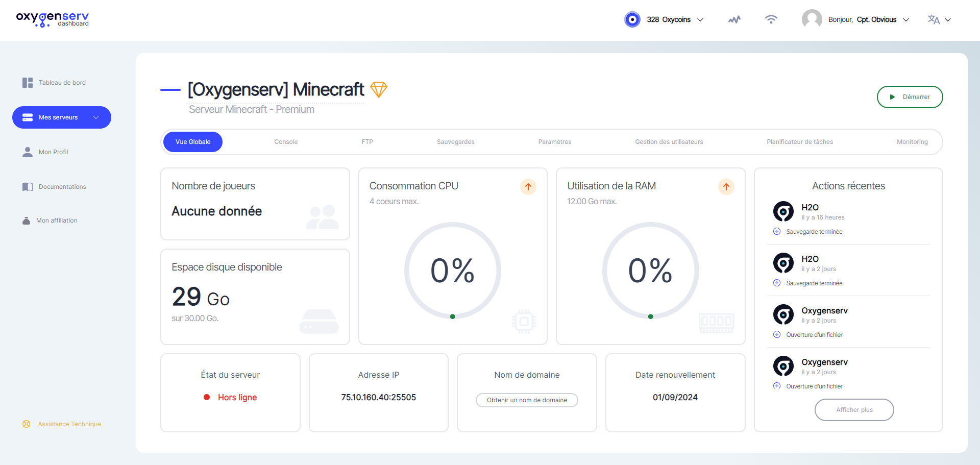This screenshot has width=980, height=465.
Task: Click the Afficher plus button
Action: (x=854, y=410)
